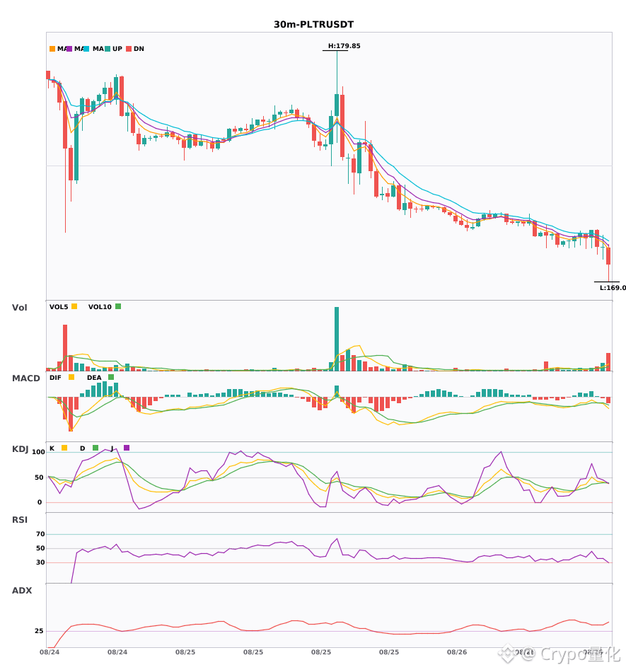Click the ADX panel label
The width and height of the screenshot is (626, 672).
22,591
